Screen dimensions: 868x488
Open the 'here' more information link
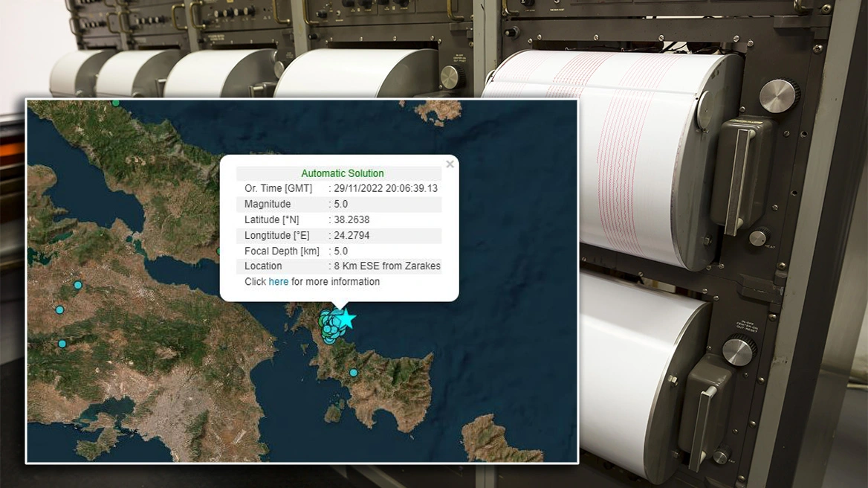coord(278,282)
